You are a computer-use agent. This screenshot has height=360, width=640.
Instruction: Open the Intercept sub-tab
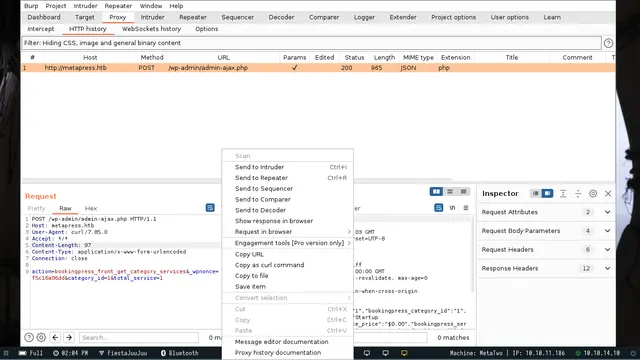[x=40, y=29]
